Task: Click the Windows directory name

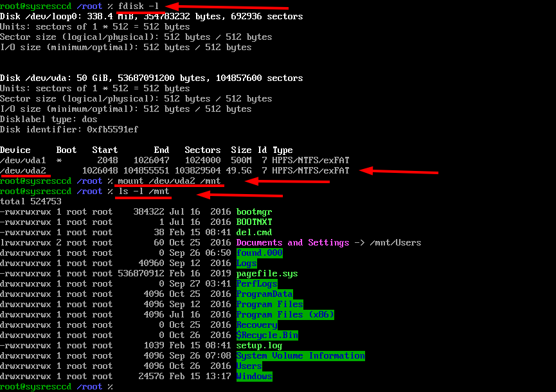Action: [255, 376]
